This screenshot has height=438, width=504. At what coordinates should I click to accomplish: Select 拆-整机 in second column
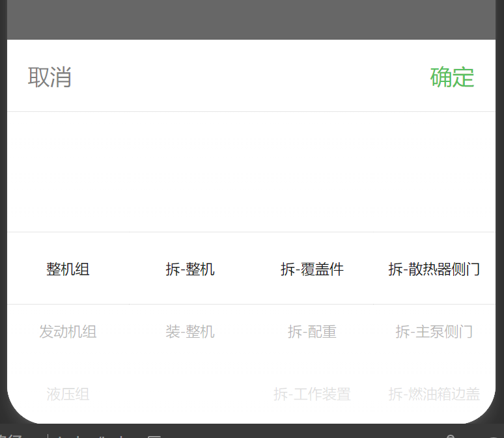tap(190, 269)
